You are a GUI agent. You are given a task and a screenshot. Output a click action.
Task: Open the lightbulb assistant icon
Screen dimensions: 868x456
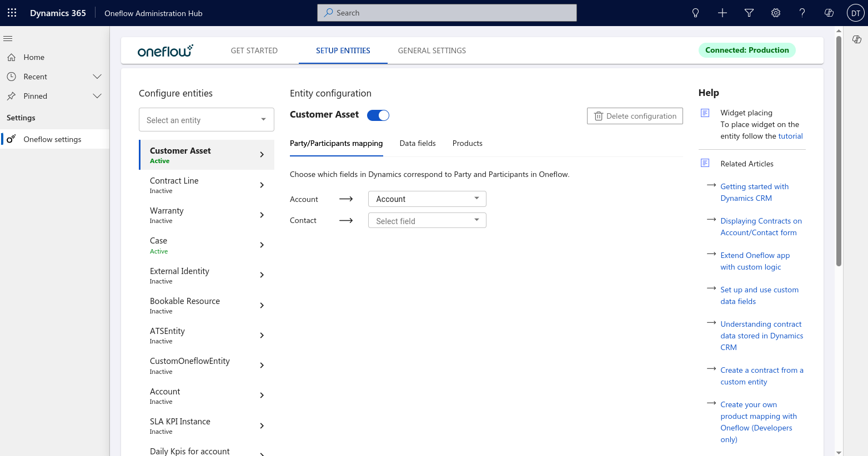click(x=695, y=13)
